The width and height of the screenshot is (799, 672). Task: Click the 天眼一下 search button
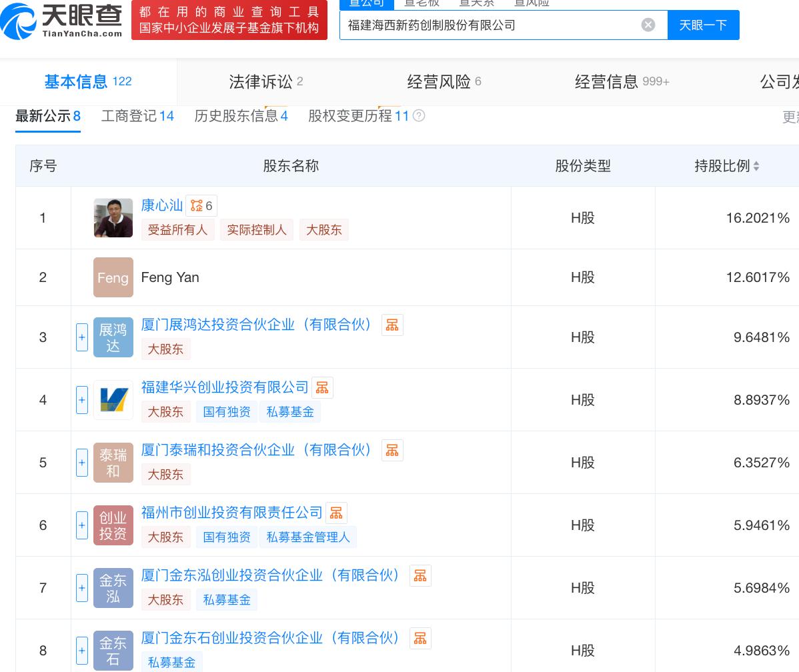coord(703,25)
